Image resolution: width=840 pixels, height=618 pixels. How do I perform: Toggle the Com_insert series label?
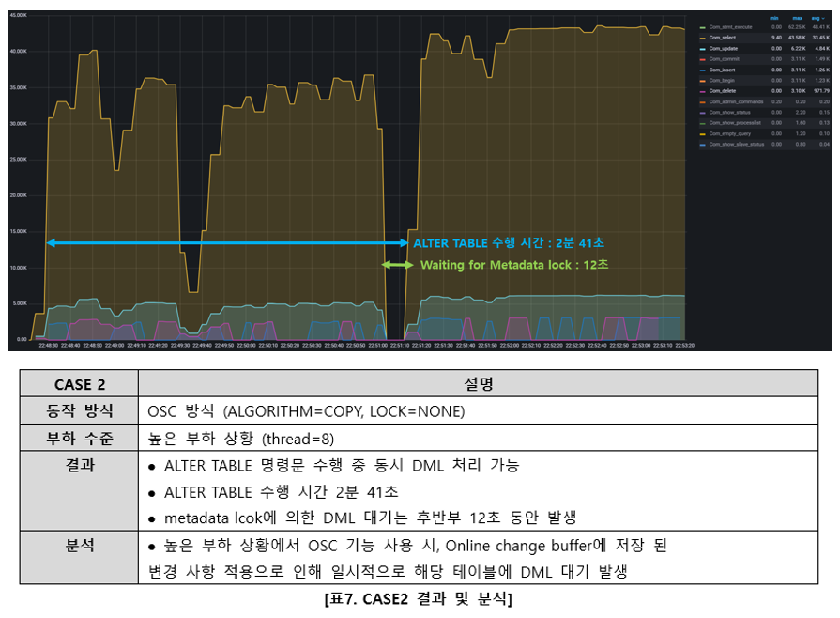click(722, 70)
